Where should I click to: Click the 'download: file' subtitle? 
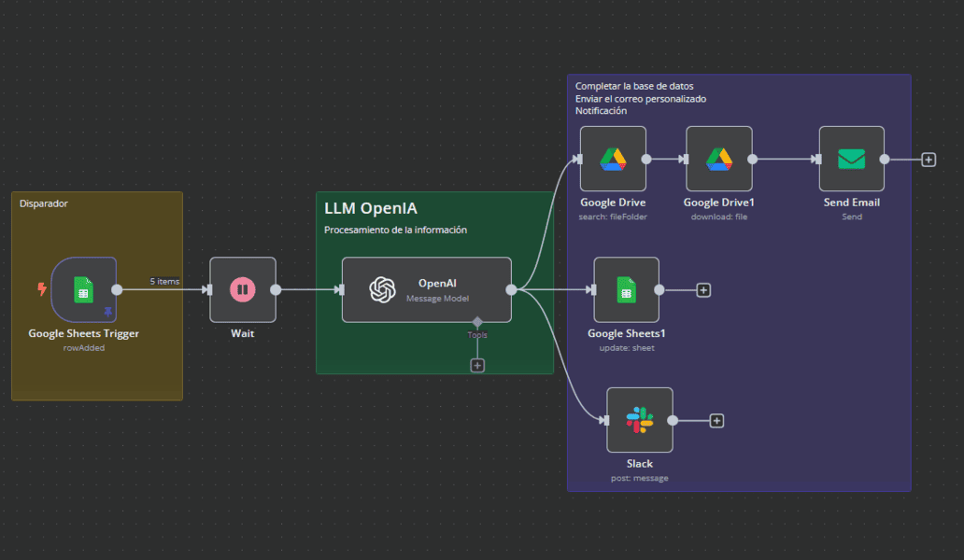[x=719, y=217]
